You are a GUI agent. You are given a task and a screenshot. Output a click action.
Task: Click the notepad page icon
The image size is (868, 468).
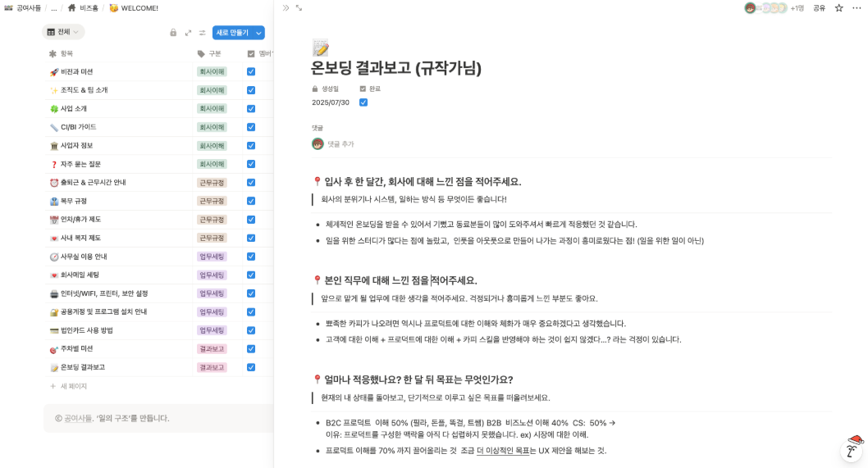coord(321,47)
